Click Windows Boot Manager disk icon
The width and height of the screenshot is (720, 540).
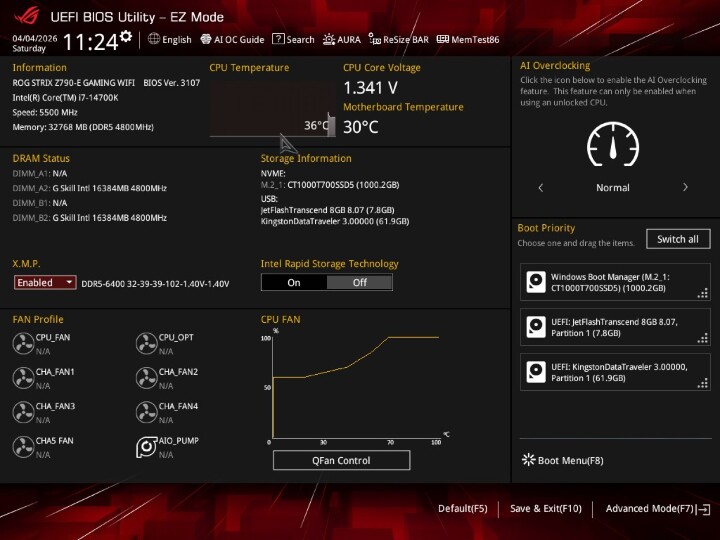click(x=536, y=282)
